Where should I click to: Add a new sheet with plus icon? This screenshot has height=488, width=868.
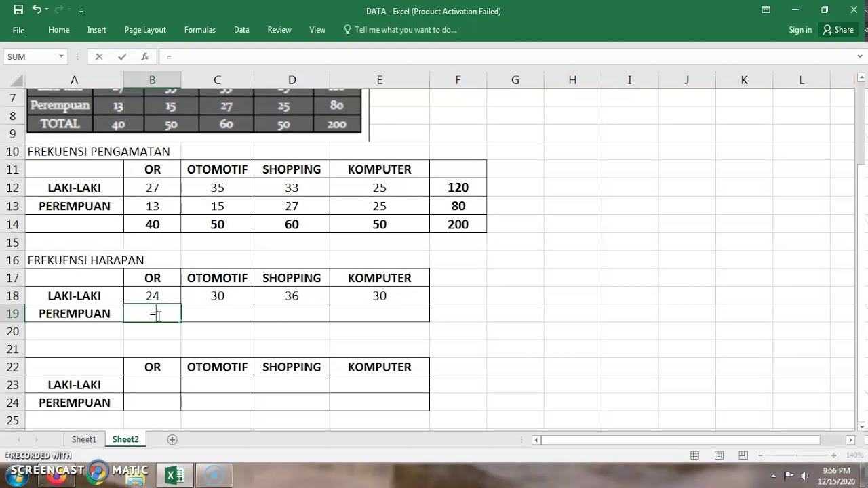pyautogui.click(x=172, y=439)
